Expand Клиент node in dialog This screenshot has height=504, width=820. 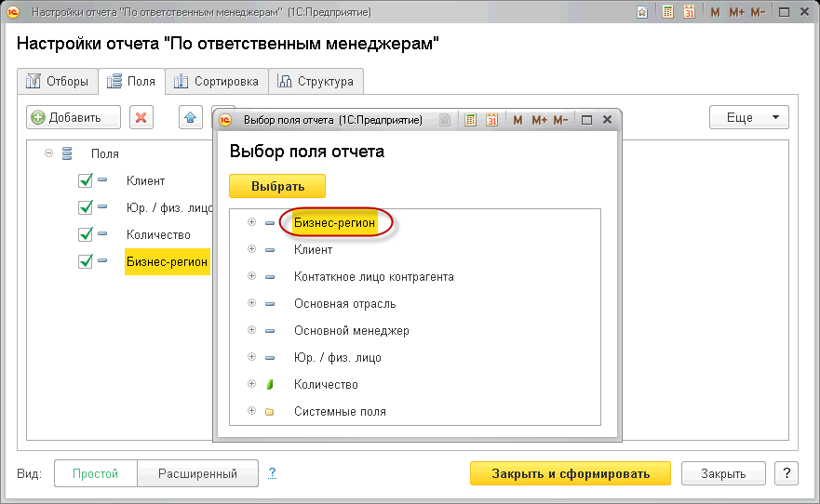click(x=251, y=249)
